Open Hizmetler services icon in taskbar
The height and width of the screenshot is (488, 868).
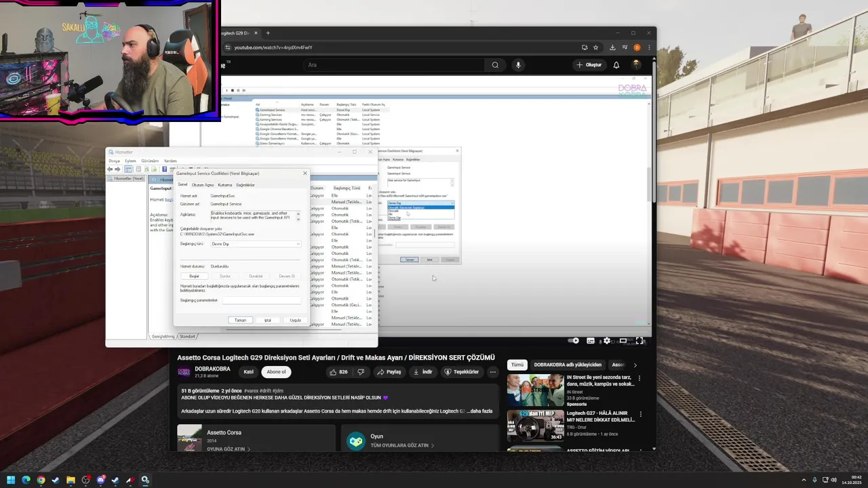click(x=145, y=480)
